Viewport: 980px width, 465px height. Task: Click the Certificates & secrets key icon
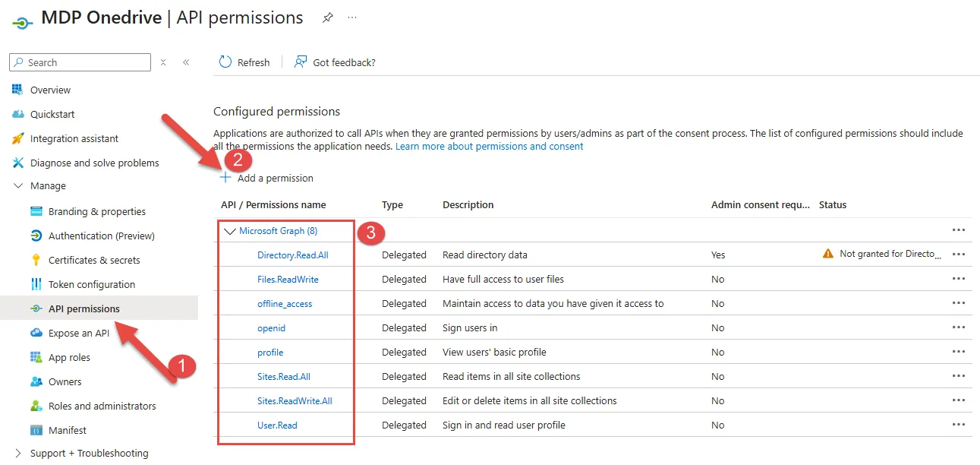[x=36, y=260]
